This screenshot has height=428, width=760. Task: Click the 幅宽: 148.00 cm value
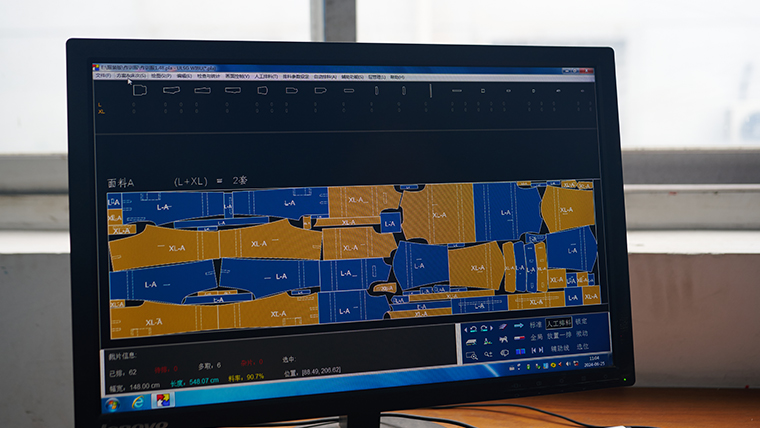tap(134, 387)
